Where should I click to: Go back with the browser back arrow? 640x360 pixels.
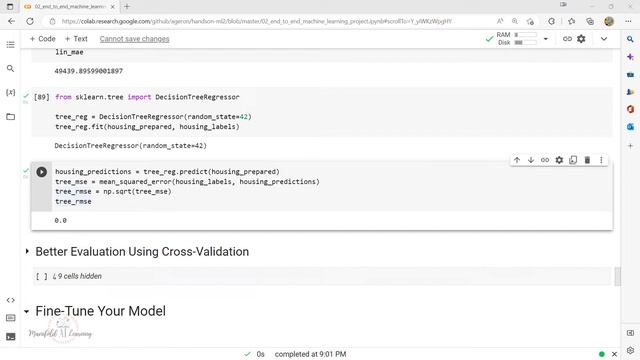point(11,21)
